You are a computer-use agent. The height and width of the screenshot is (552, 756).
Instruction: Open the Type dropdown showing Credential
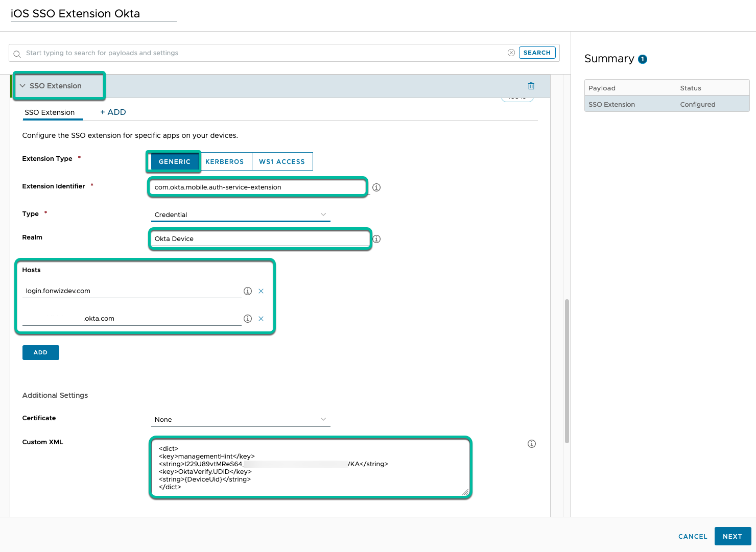[x=240, y=214]
